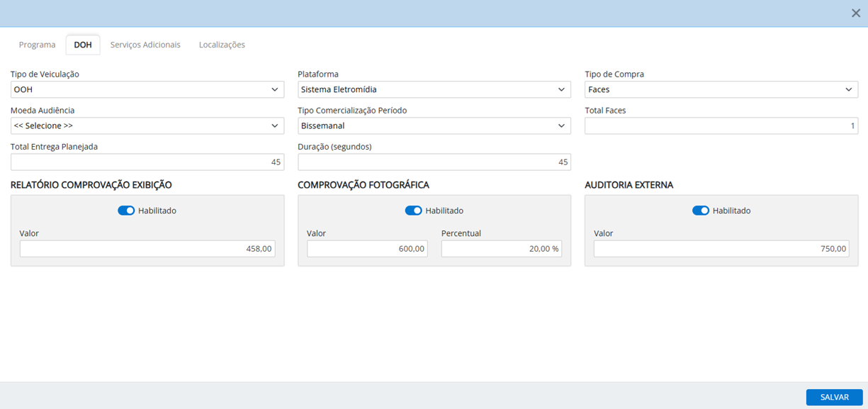Open the Moeda Audiência dropdown
The width and height of the screenshot is (868, 409).
coord(147,125)
